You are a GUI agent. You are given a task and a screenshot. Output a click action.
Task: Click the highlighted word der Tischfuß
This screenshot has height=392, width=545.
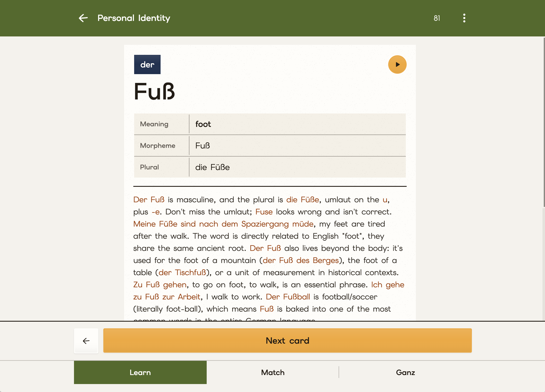(182, 273)
